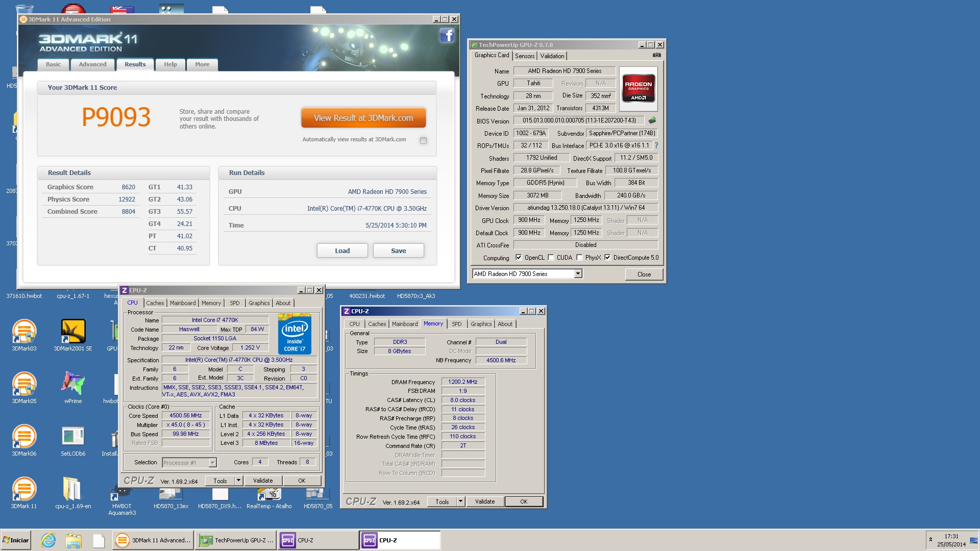Expand Tools dropdown arrow in CPU-Z CPU window
Viewport: 980px width, 551px height.
click(x=238, y=481)
